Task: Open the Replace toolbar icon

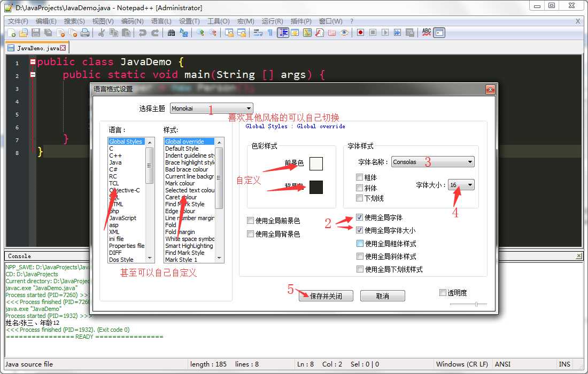Action: tap(184, 33)
